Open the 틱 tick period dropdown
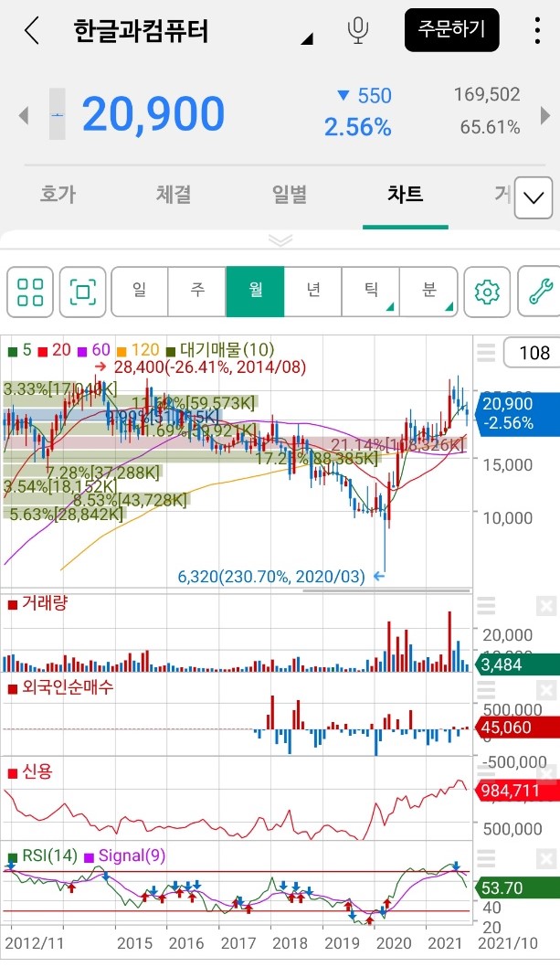 tap(371, 292)
